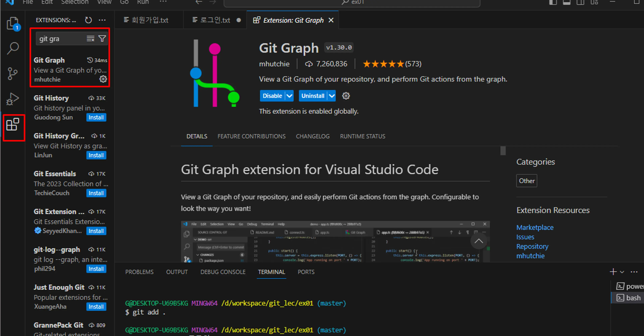The height and width of the screenshot is (336, 644).
Task: Open manage gear beside Uninstall button
Action: 346,96
